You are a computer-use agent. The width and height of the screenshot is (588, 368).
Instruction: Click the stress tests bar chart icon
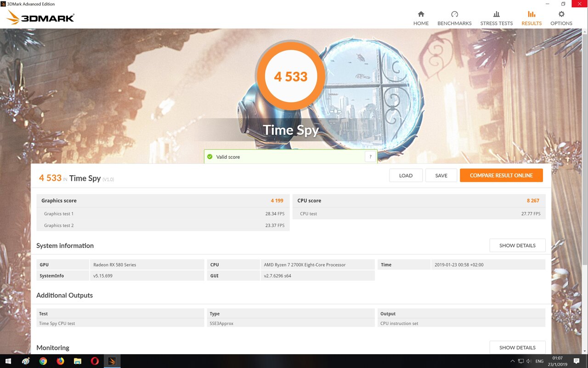click(496, 14)
